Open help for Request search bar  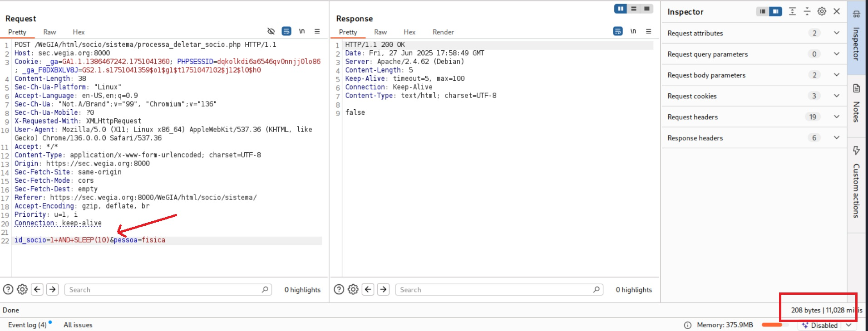[x=8, y=289]
